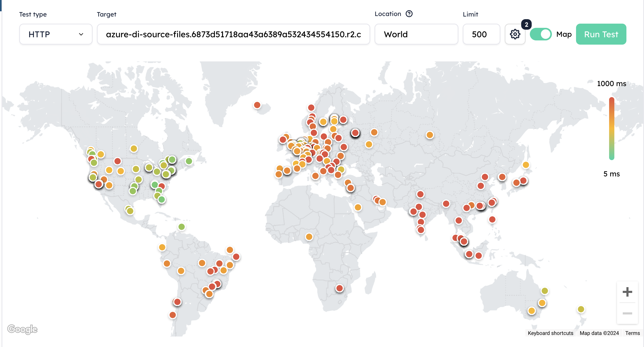
Task: Zoom out the map with minus
Action: pos(627,313)
